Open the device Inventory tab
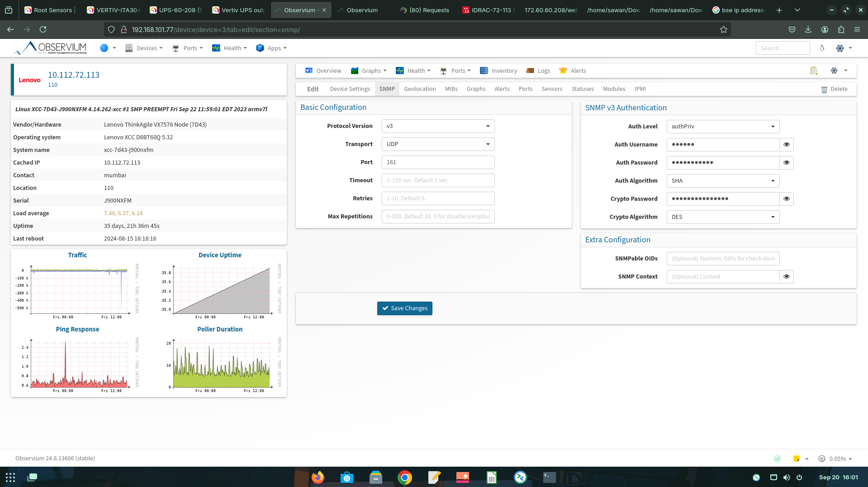This screenshot has width=868, height=487. coord(498,71)
